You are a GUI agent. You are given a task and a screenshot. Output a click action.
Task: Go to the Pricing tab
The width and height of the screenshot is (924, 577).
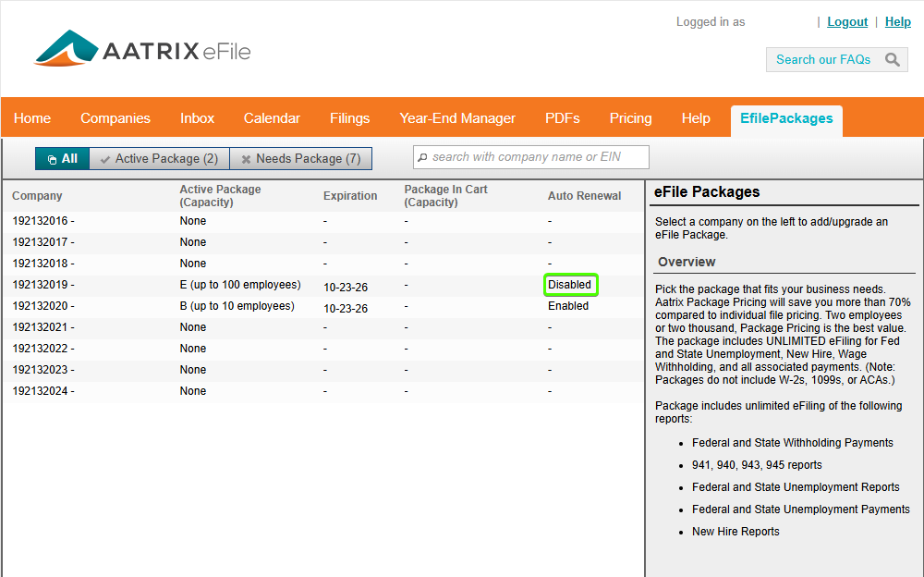(630, 118)
